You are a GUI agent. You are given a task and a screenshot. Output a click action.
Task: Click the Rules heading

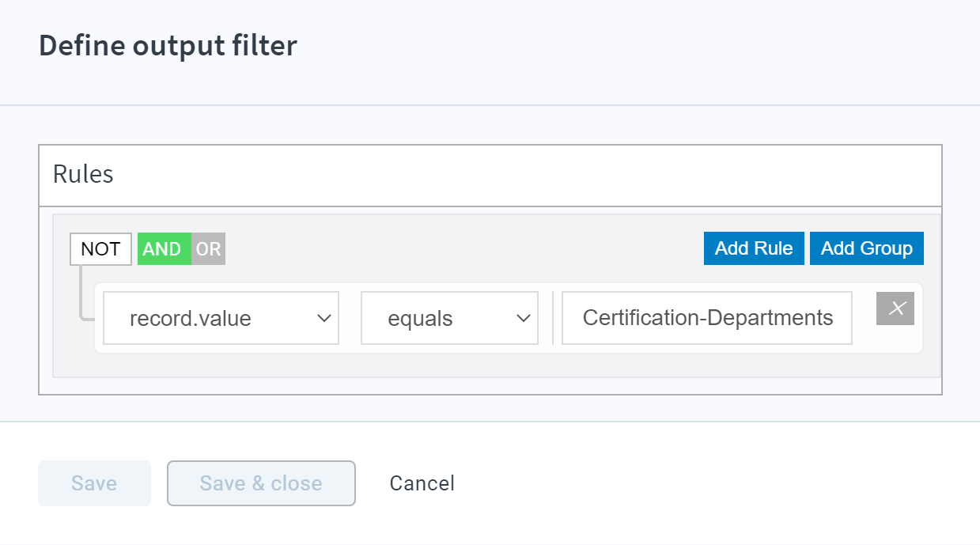tap(83, 174)
